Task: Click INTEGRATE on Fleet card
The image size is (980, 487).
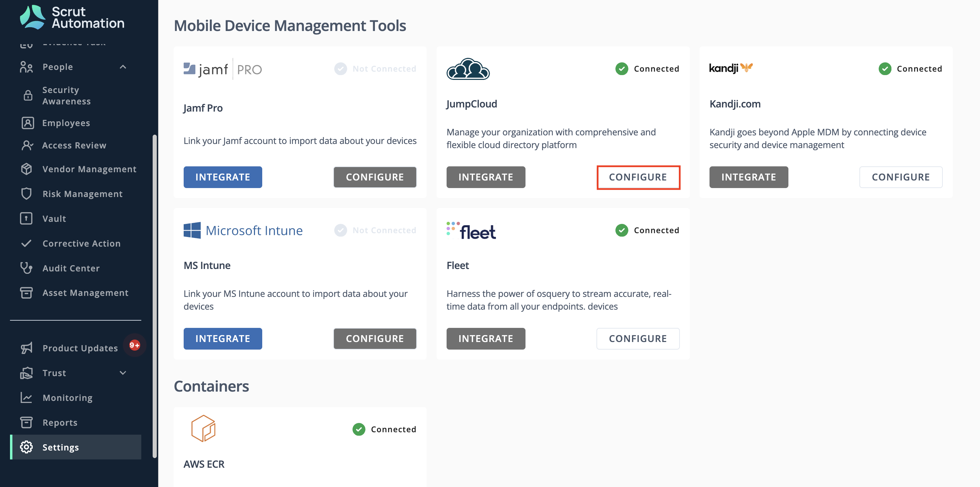Action: [x=486, y=339]
